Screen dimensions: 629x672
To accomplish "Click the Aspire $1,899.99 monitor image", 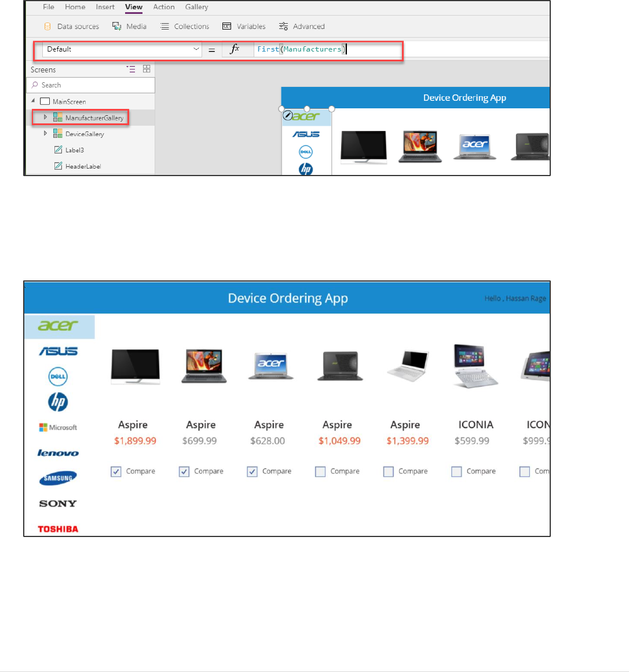I will 136,367.
